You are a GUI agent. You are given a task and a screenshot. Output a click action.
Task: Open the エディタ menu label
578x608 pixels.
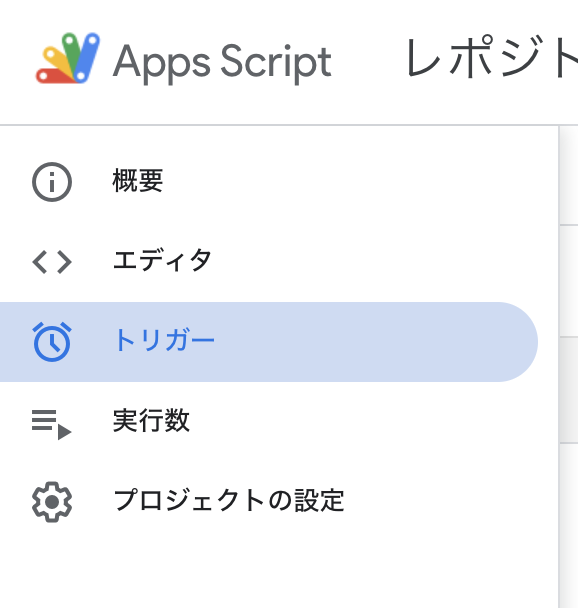162,260
